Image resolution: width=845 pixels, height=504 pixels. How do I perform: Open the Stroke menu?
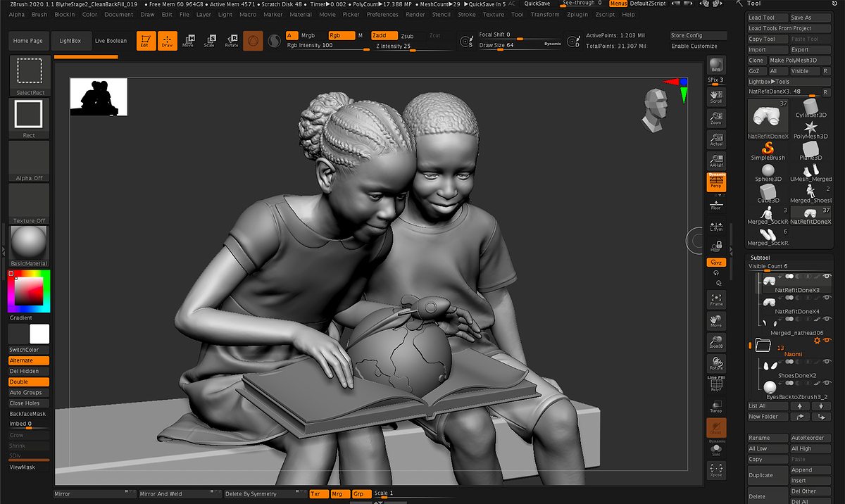coord(467,14)
